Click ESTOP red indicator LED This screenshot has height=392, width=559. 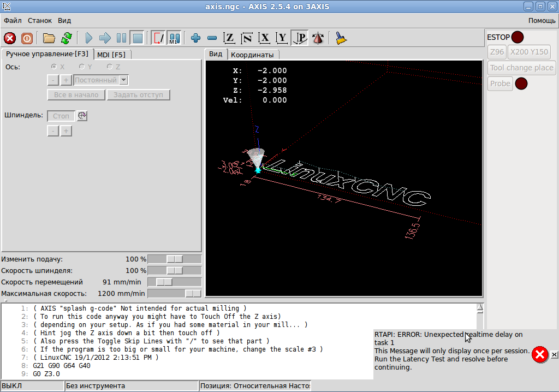click(518, 37)
